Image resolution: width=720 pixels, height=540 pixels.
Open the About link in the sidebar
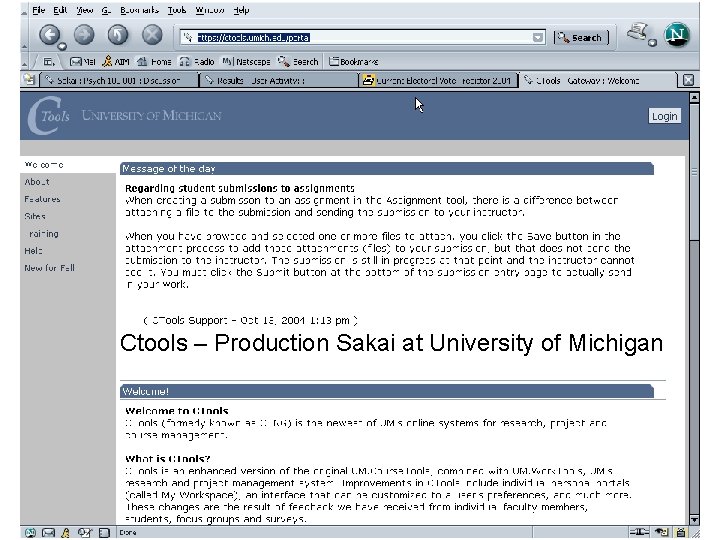click(x=37, y=182)
